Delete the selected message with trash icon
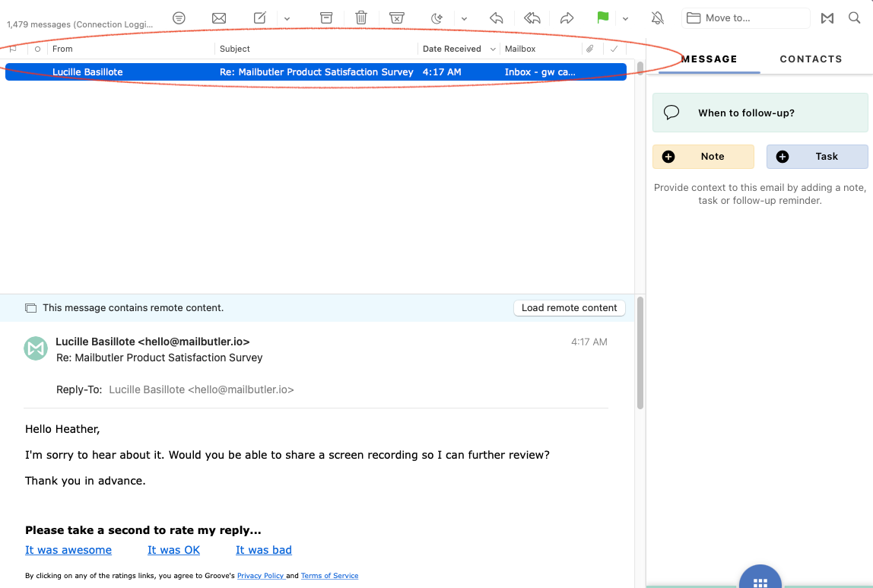 click(360, 17)
